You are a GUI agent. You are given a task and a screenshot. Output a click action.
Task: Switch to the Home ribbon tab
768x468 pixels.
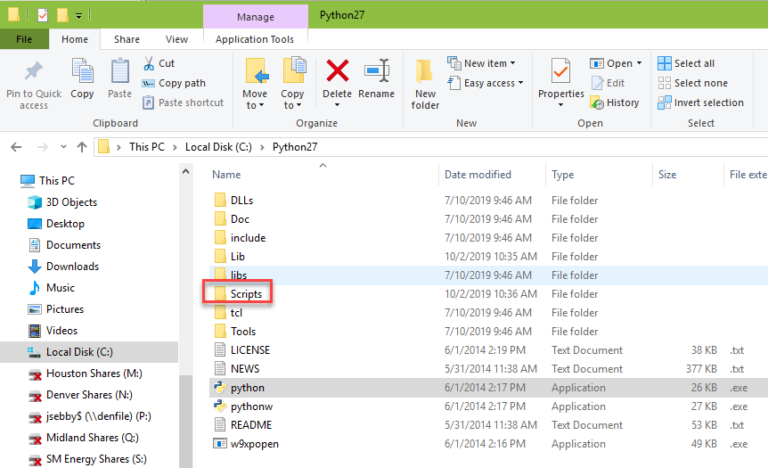click(x=75, y=39)
